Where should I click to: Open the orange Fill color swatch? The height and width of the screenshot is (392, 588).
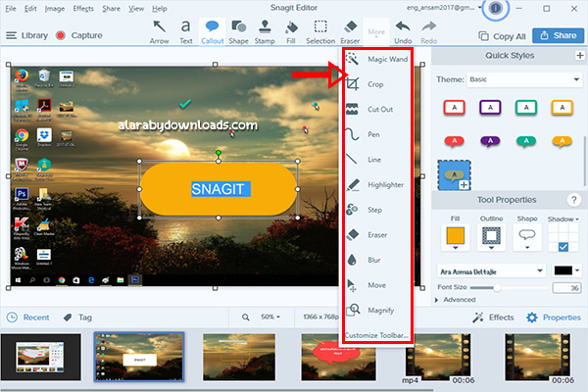456,237
